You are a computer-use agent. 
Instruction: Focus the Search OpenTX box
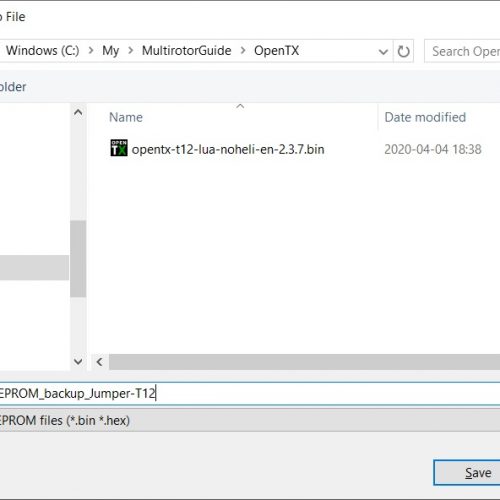(462, 51)
